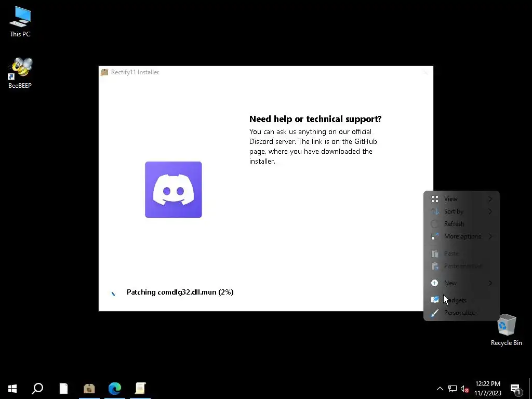Open New submenu in context menu
The image size is (532, 399).
(x=461, y=283)
